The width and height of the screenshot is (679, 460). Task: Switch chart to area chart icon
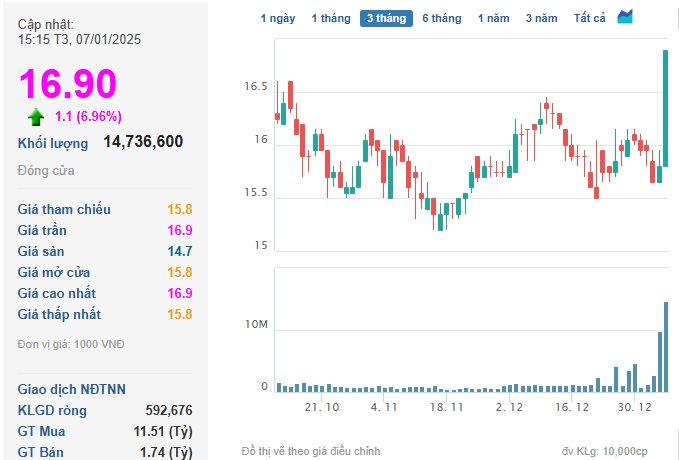click(x=625, y=17)
